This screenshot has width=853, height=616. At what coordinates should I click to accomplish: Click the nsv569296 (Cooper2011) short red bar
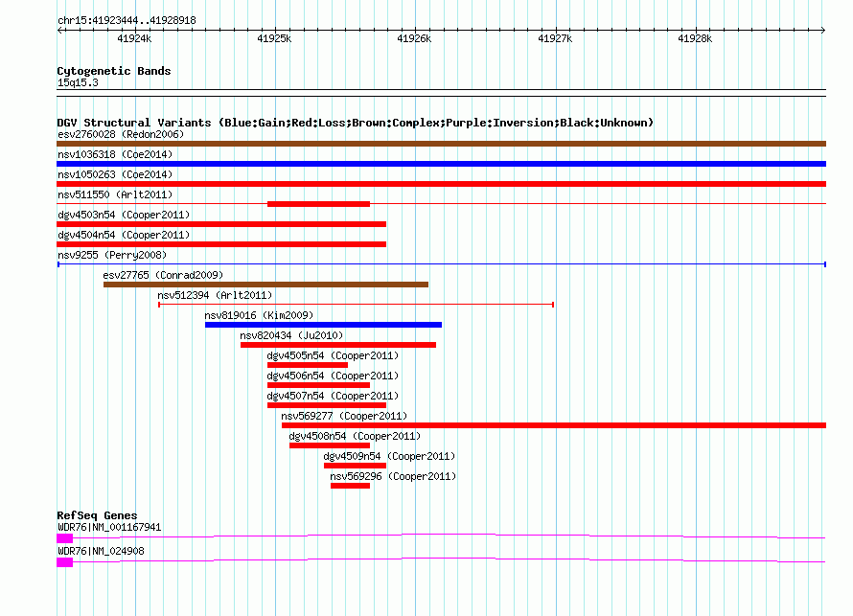click(x=351, y=486)
